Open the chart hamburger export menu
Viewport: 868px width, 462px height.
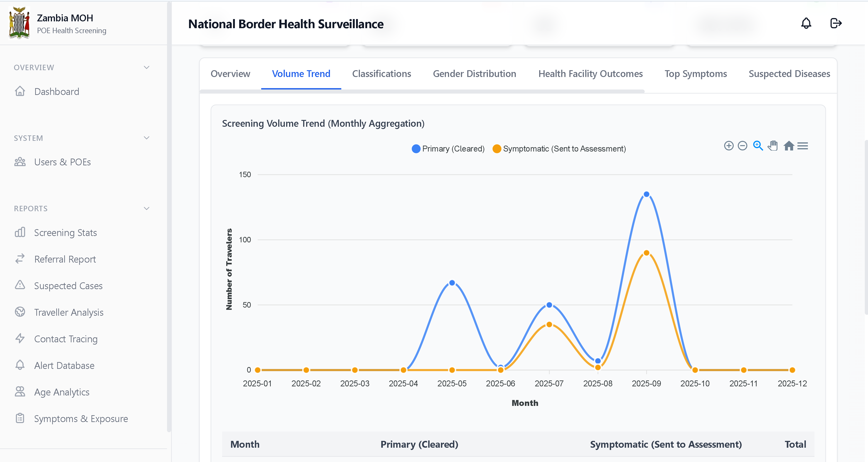pyautogui.click(x=803, y=146)
